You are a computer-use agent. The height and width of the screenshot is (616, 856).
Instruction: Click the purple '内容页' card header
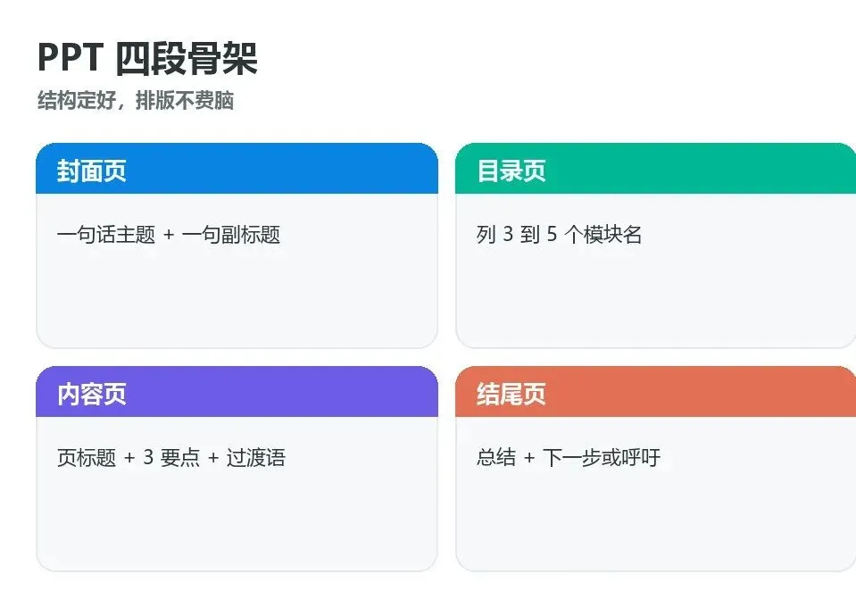point(237,392)
